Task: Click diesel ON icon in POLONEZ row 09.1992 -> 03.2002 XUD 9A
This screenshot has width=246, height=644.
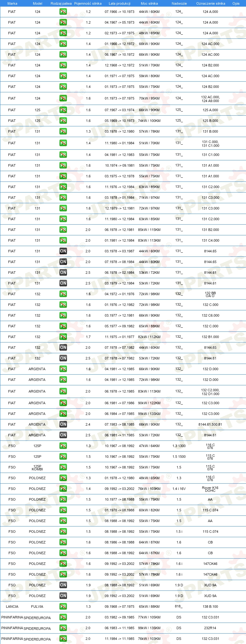Action: point(63,596)
